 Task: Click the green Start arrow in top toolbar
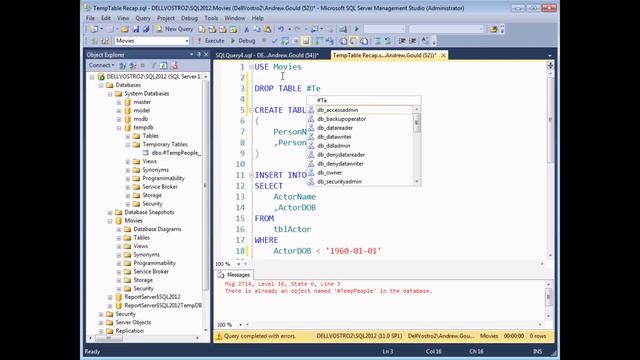[x=356, y=29]
